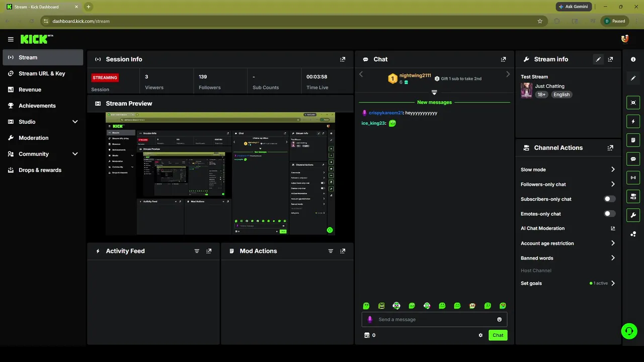Open Revenue page
The image size is (644, 362).
coord(43,89)
